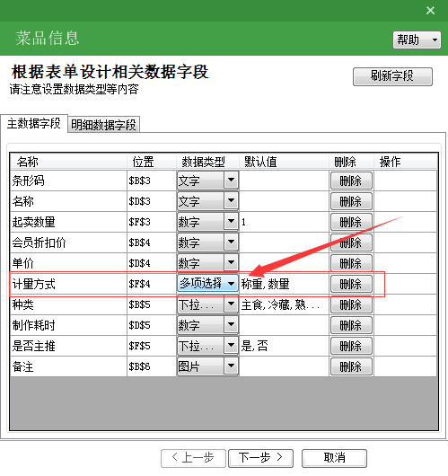Click the 单价 name cell
This screenshot has width=448, height=476.
68,263
